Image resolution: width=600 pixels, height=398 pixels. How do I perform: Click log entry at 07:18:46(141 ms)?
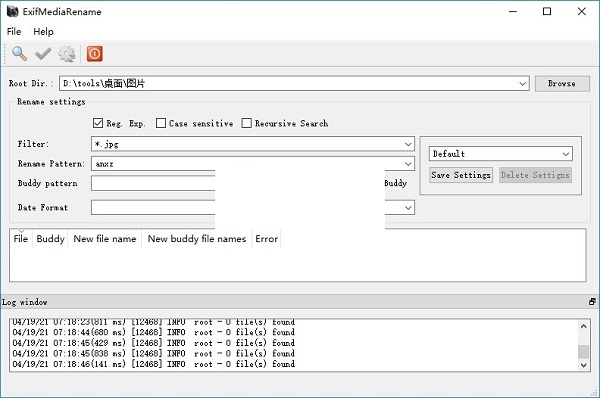[x=154, y=364]
